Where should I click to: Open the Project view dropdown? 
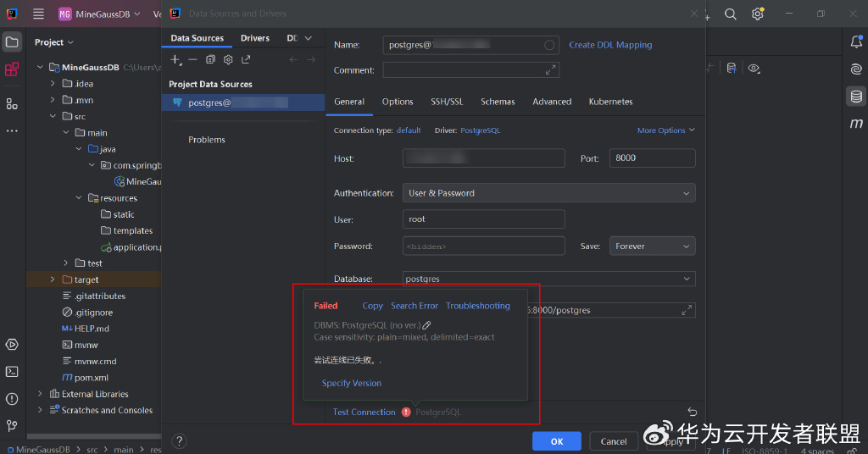(x=53, y=42)
